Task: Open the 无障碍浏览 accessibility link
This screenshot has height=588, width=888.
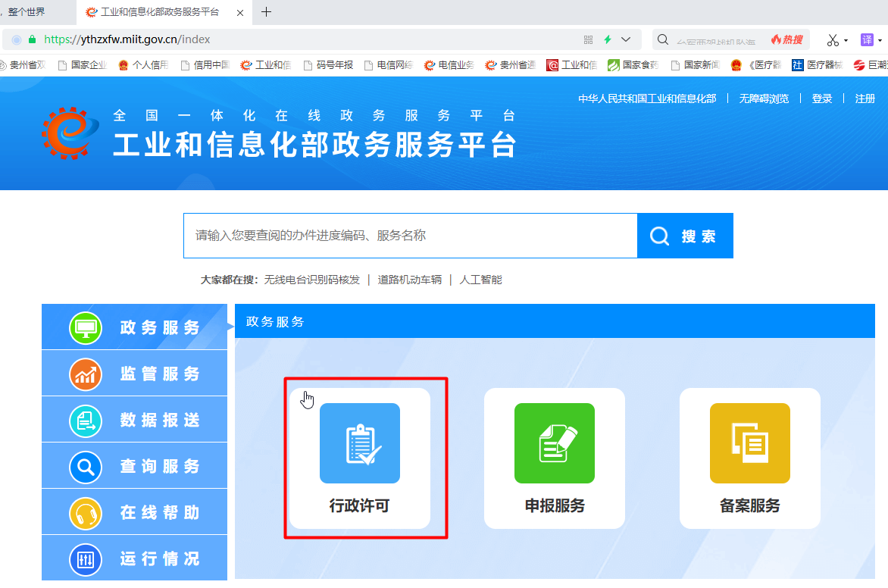Action: click(764, 99)
